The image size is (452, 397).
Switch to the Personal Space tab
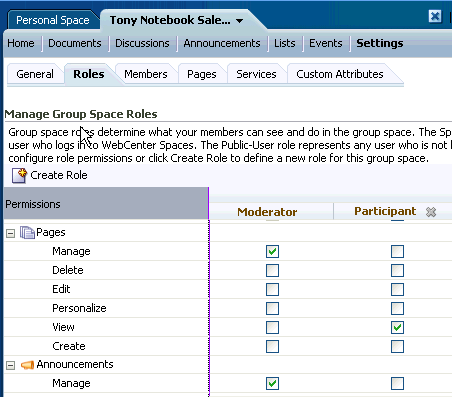point(53,20)
